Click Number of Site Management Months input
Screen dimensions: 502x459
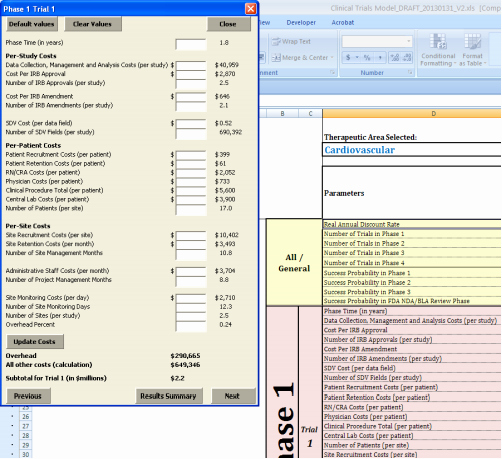[x=191, y=254]
